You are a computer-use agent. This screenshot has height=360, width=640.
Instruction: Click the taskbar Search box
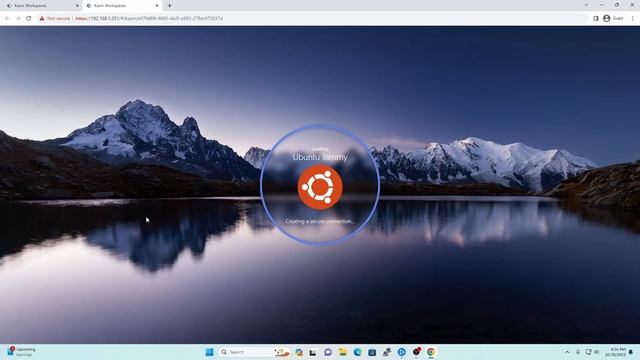255,352
